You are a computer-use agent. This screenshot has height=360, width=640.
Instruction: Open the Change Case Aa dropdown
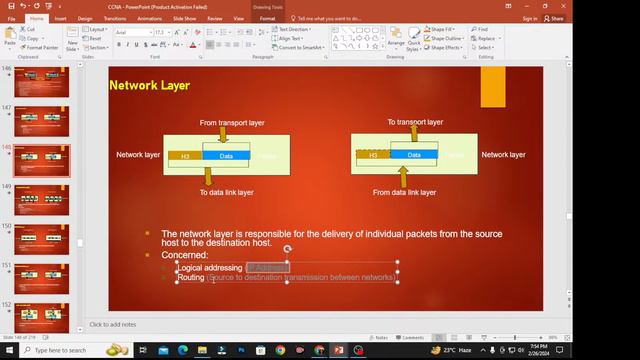(x=177, y=44)
